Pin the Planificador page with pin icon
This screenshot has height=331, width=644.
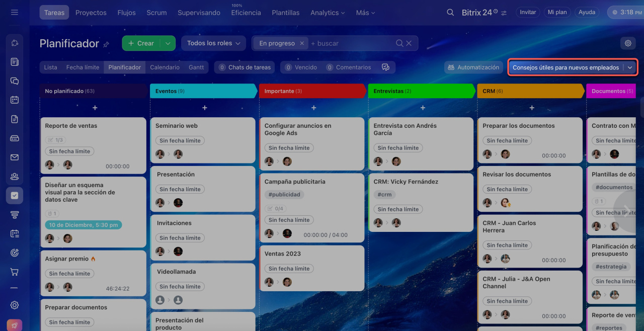coord(106,44)
